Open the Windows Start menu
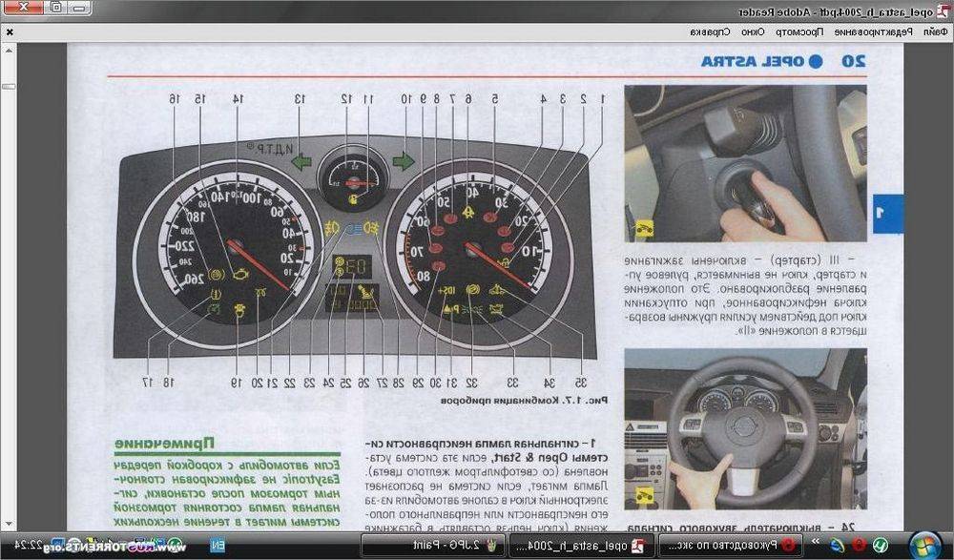This screenshot has width=954, height=560. click(x=924, y=544)
